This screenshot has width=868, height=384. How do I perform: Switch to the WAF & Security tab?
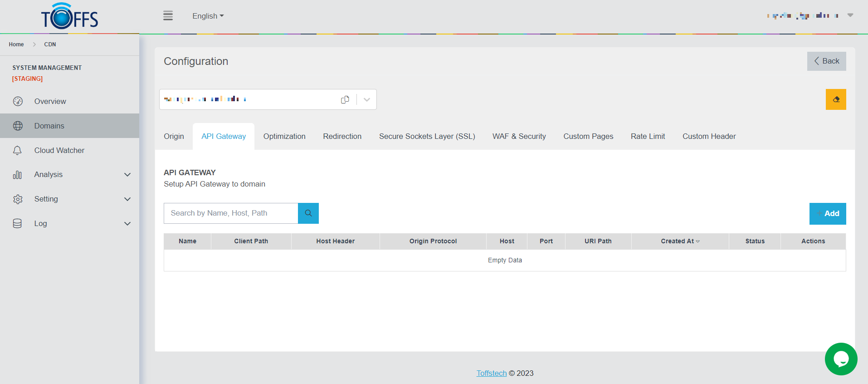coord(519,137)
